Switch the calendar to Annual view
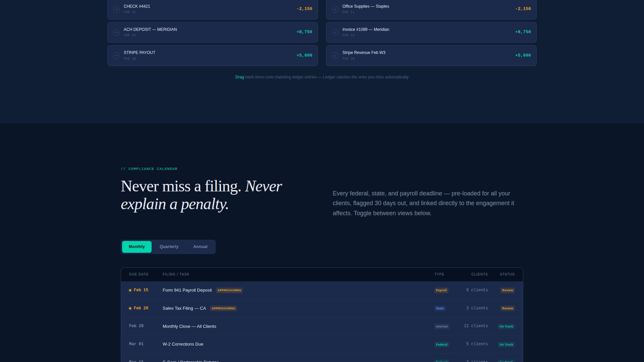The image size is (644, 362). coord(200,247)
